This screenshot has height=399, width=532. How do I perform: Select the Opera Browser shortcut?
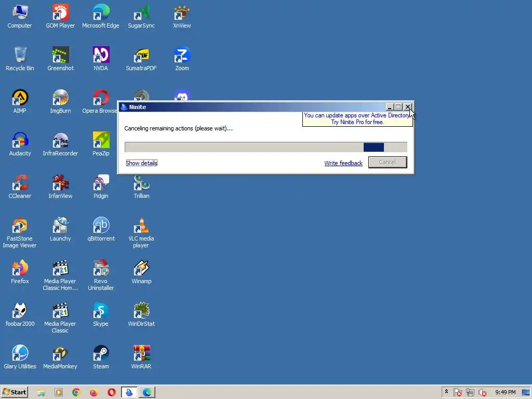[99, 101]
